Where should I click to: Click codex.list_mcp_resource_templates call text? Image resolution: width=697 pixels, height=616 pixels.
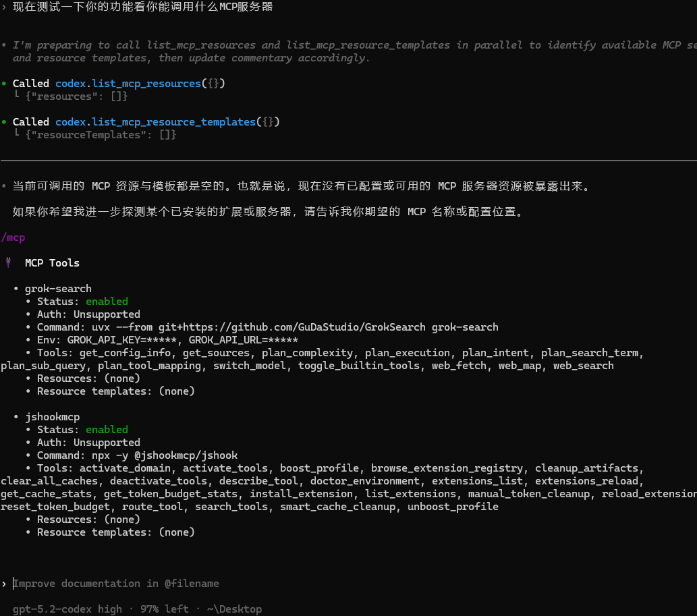click(167, 121)
